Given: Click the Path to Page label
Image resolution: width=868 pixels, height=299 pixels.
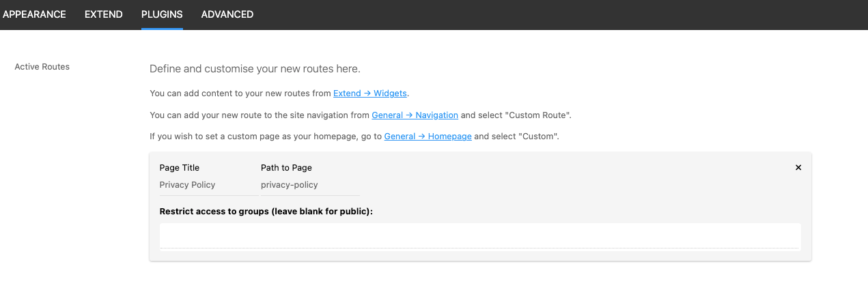Looking at the screenshot, I should coord(286,168).
